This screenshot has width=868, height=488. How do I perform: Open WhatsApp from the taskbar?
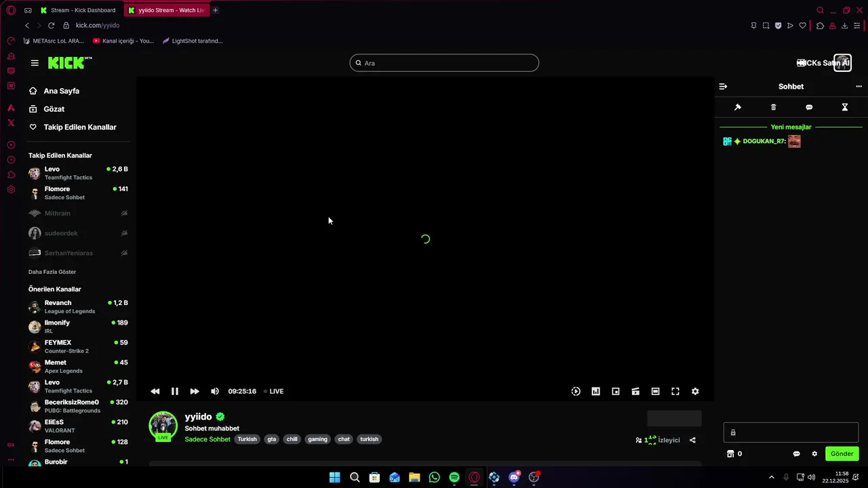coord(434,477)
